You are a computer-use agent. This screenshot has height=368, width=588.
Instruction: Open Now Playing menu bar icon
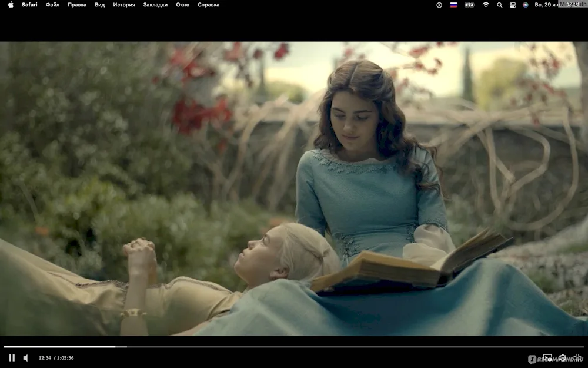tap(439, 5)
